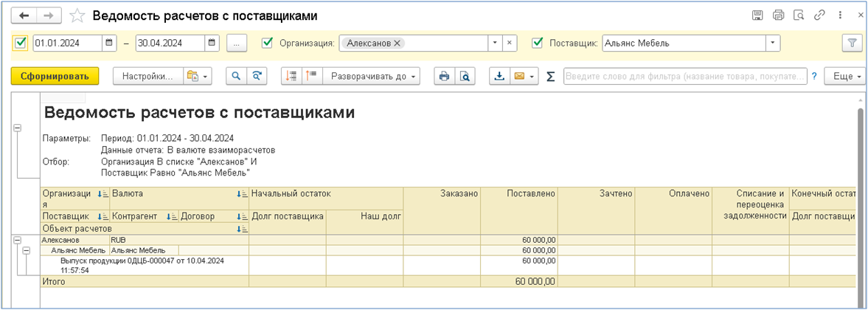Uncheck the Поставщик checkbox

[538, 43]
